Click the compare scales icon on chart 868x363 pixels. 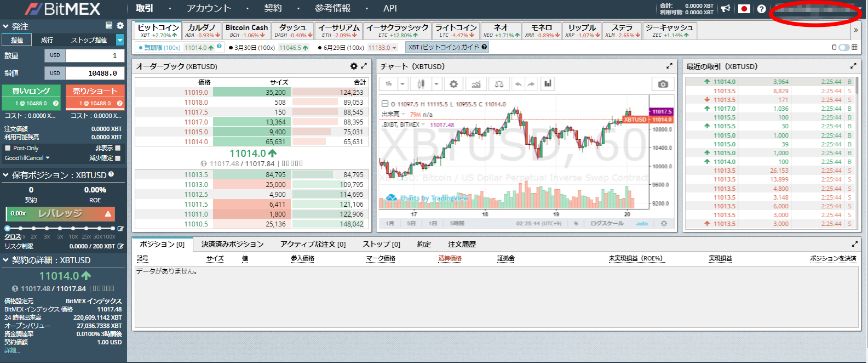(498, 84)
